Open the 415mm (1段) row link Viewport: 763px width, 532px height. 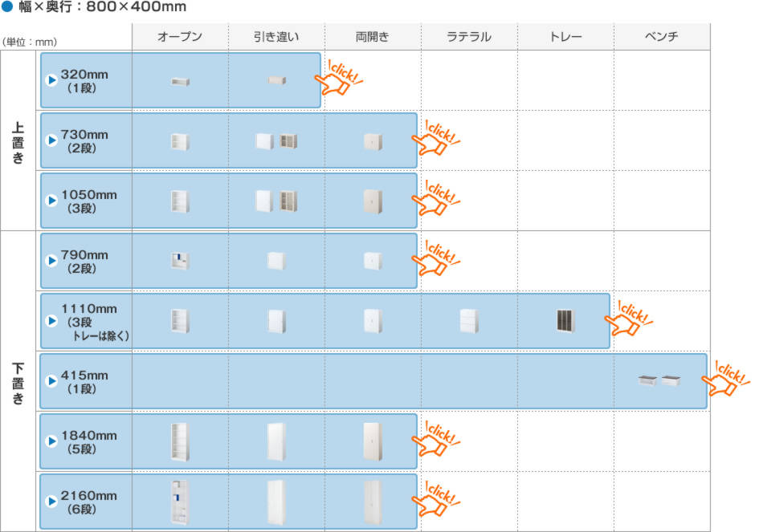(84, 381)
